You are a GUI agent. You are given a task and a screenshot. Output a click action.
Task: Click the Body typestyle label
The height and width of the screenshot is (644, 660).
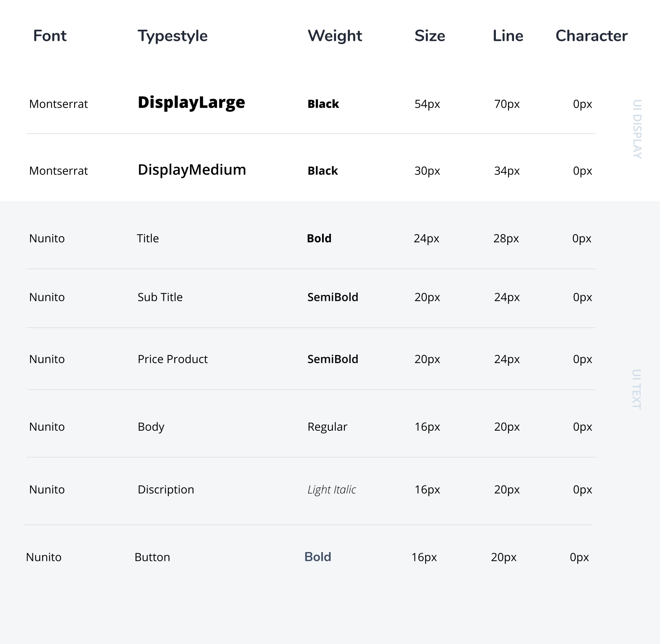151,427
